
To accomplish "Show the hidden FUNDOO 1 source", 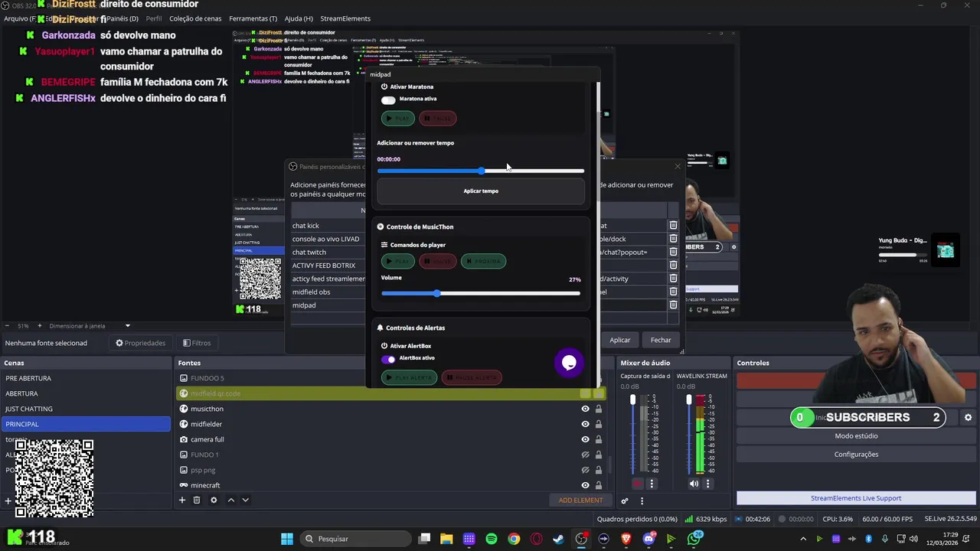I will click(585, 455).
